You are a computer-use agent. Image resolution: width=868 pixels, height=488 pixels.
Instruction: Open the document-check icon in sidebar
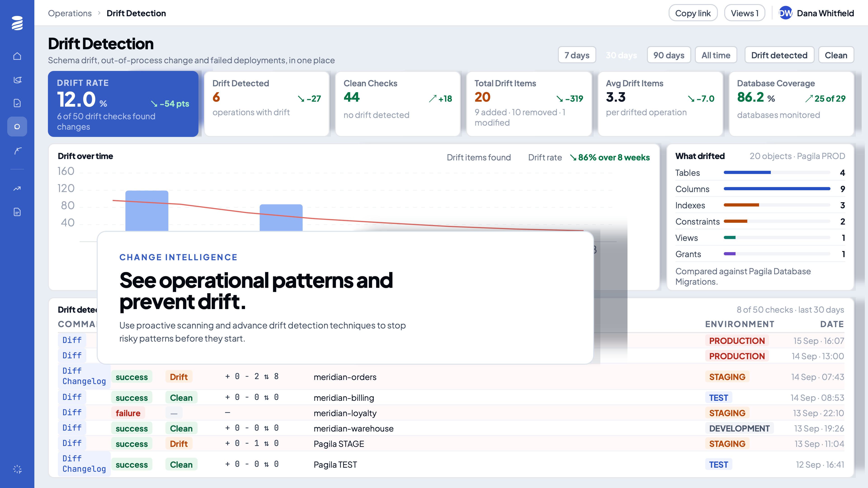(17, 103)
